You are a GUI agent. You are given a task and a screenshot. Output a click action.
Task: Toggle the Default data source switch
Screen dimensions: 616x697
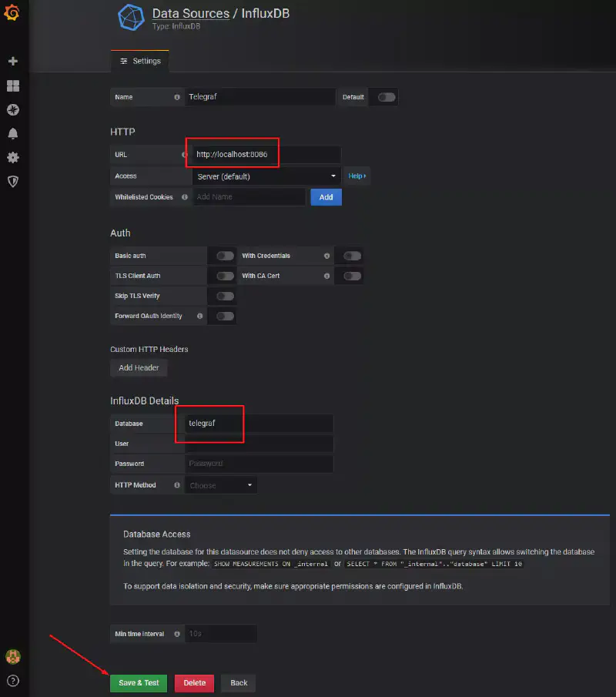point(386,97)
